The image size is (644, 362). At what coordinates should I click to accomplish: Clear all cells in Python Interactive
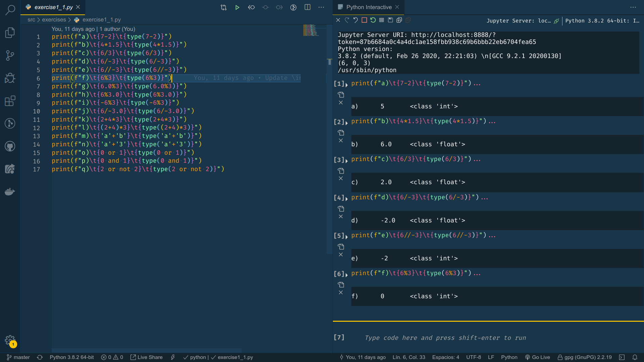pyautogui.click(x=338, y=20)
